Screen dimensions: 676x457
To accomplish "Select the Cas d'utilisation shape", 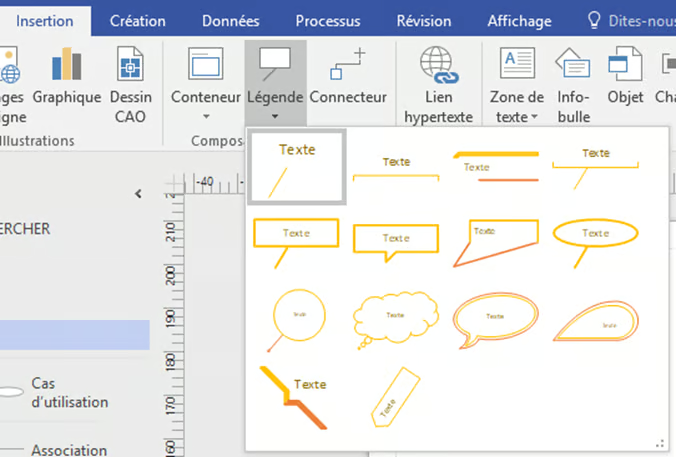I will [x=69, y=392].
